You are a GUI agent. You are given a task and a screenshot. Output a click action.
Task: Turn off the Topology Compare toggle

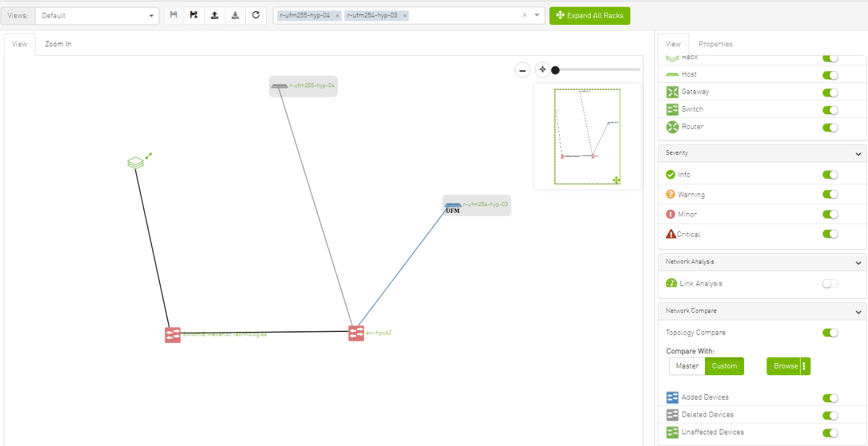click(830, 333)
